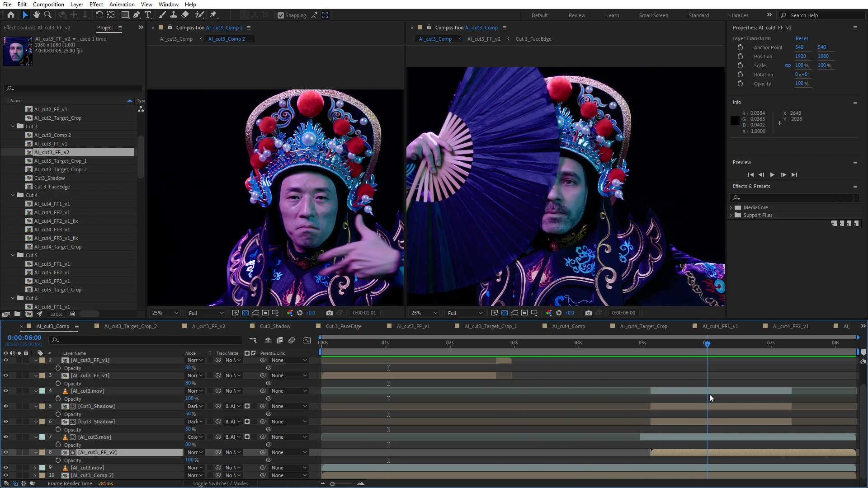Click the delete trash icon in Project panel

pos(72,314)
